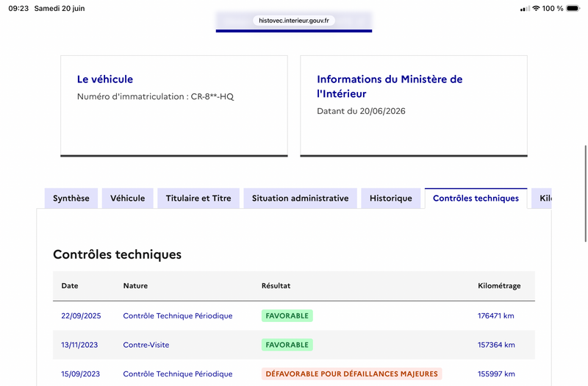Click the 176471 km mileage value

click(x=495, y=316)
